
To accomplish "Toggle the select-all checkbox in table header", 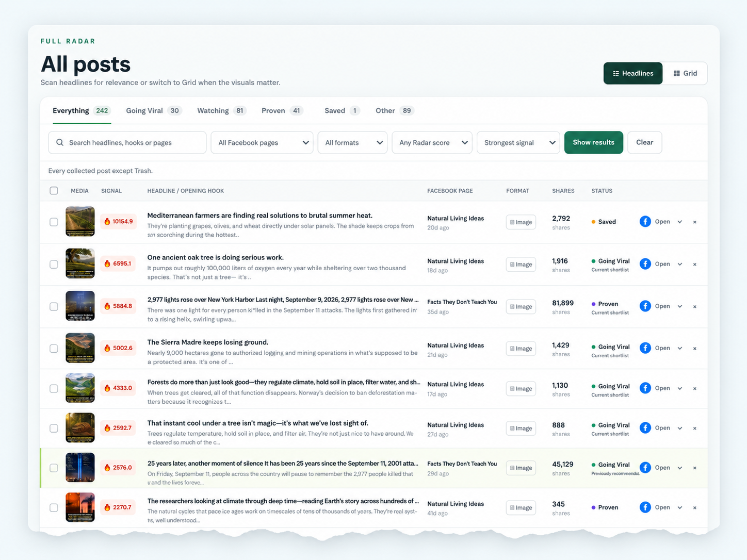I will (x=54, y=191).
